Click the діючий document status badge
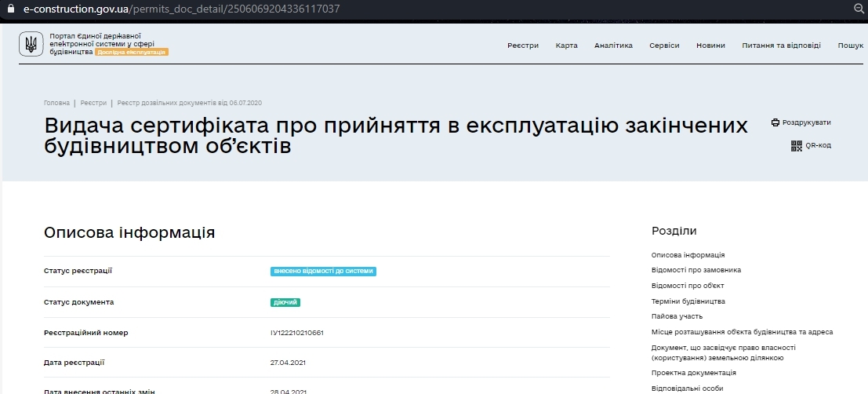 coord(285,303)
